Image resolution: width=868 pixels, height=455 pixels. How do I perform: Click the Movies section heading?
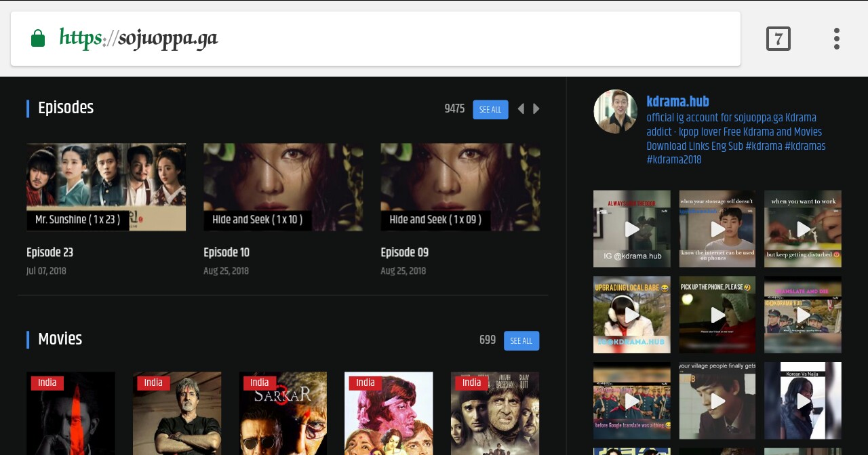point(60,339)
